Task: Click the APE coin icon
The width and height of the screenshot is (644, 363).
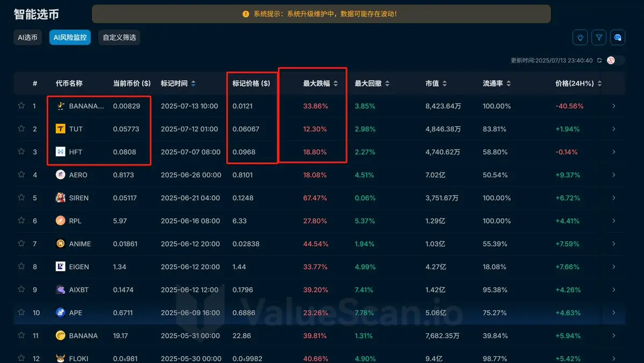Action: 60,312
